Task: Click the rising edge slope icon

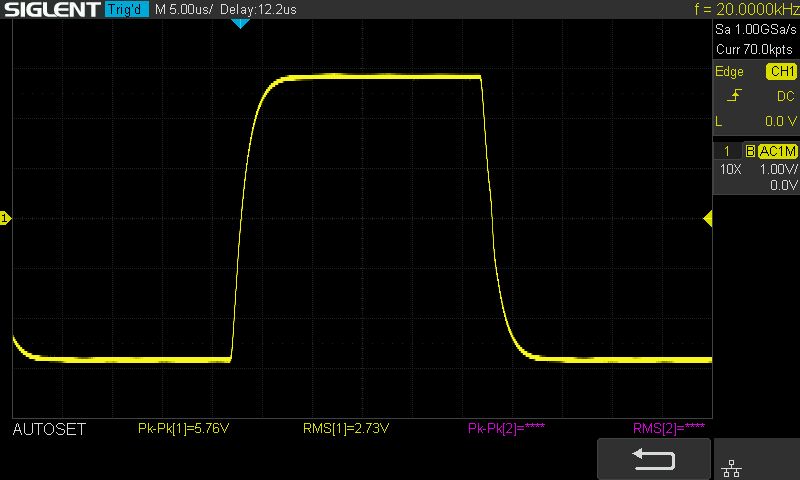Action: point(734,95)
